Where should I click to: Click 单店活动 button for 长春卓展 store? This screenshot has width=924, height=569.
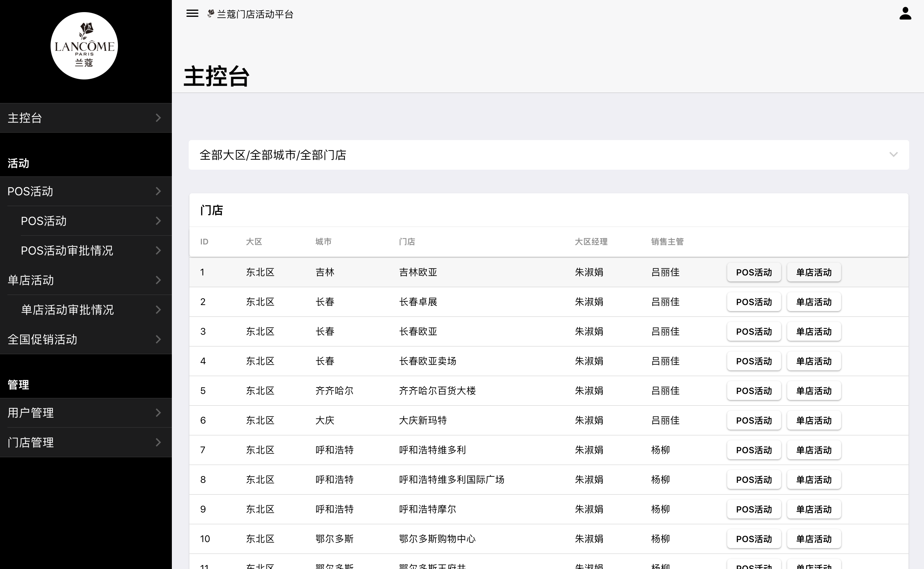[814, 302]
